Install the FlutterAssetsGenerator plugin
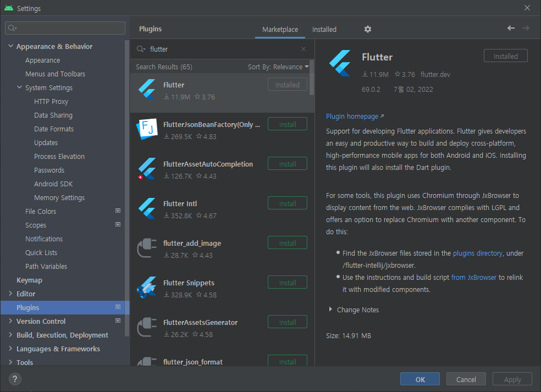Viewport: 541px width, 392px height. coord(288,322)
